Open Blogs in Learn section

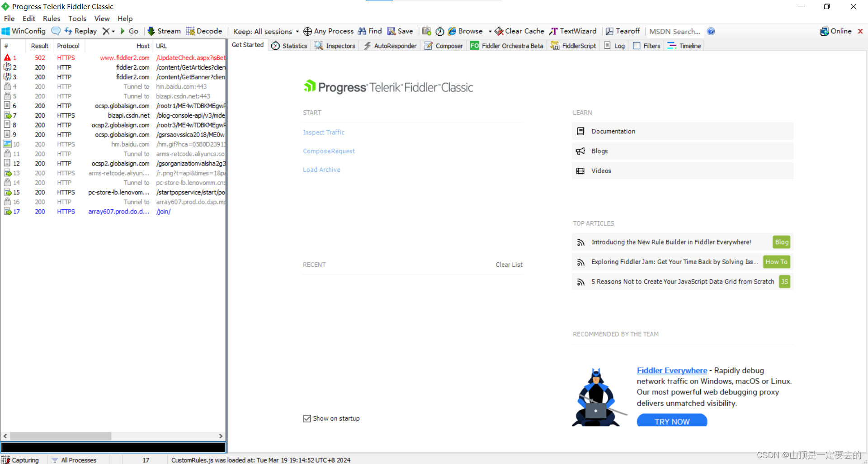pos(682,151)
